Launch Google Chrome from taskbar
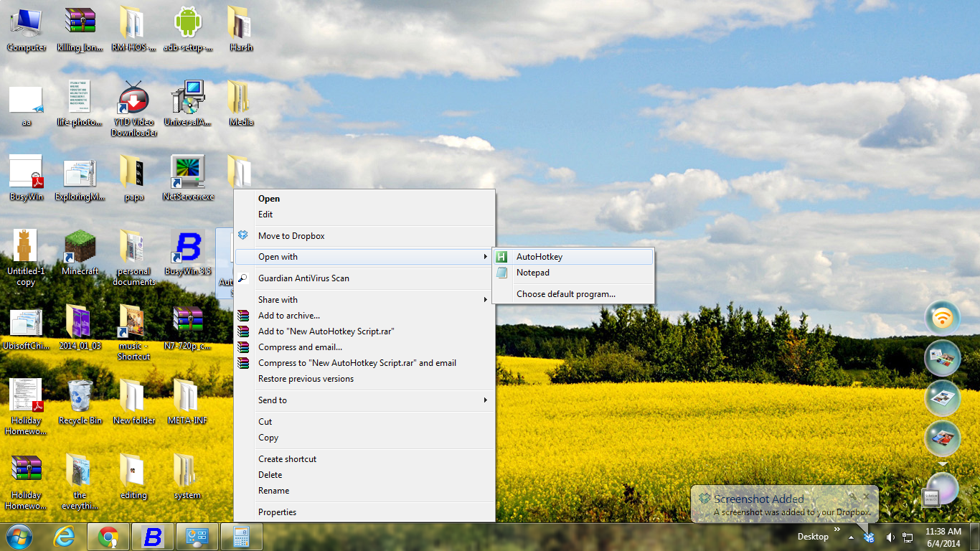 pos(108,537)
